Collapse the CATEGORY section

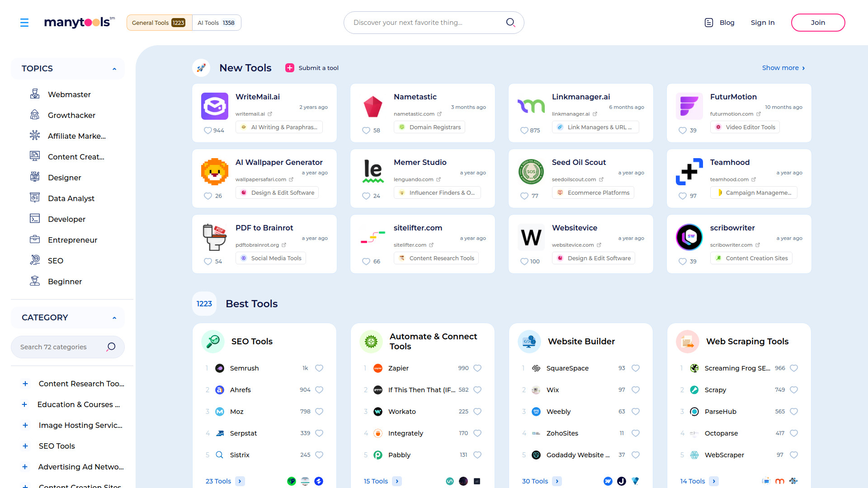tap(114, 318)
